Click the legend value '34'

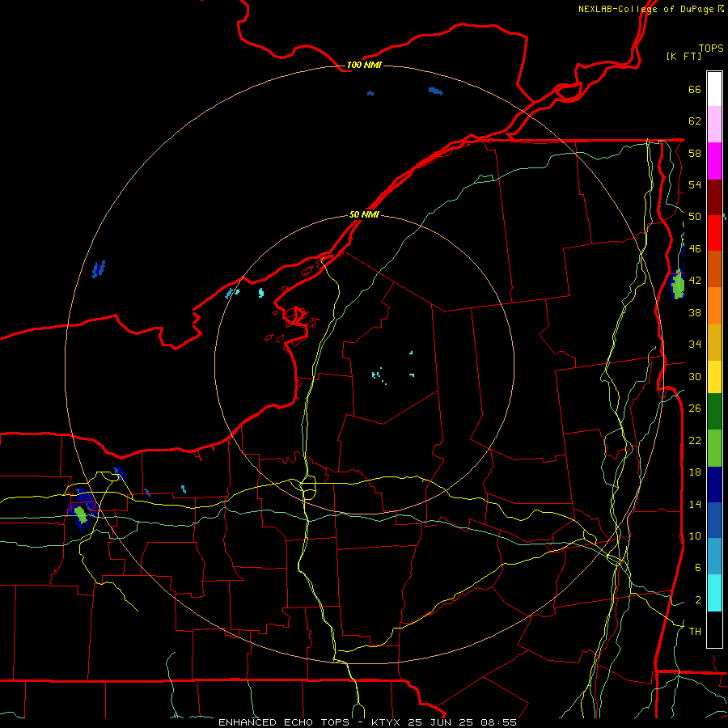point(695,345)
